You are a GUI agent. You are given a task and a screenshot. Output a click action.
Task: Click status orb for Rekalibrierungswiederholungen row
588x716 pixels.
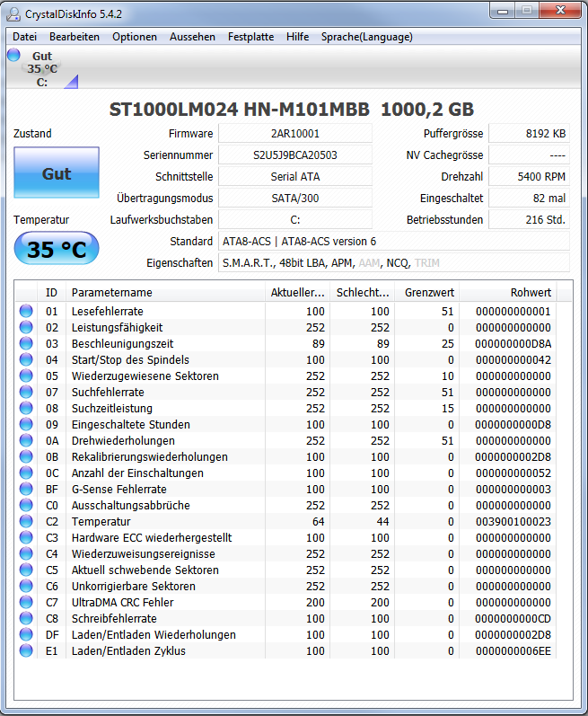tap(26, 456)
